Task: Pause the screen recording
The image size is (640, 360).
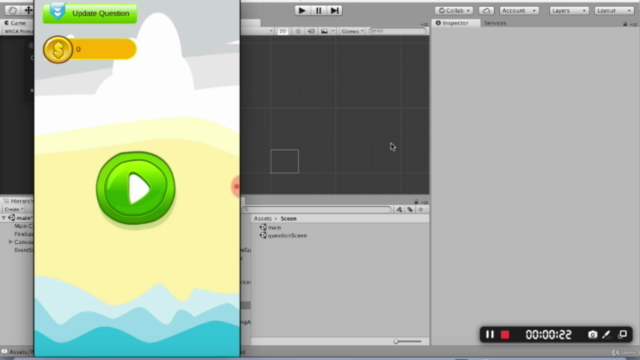Action: click(x=490, y=335)
